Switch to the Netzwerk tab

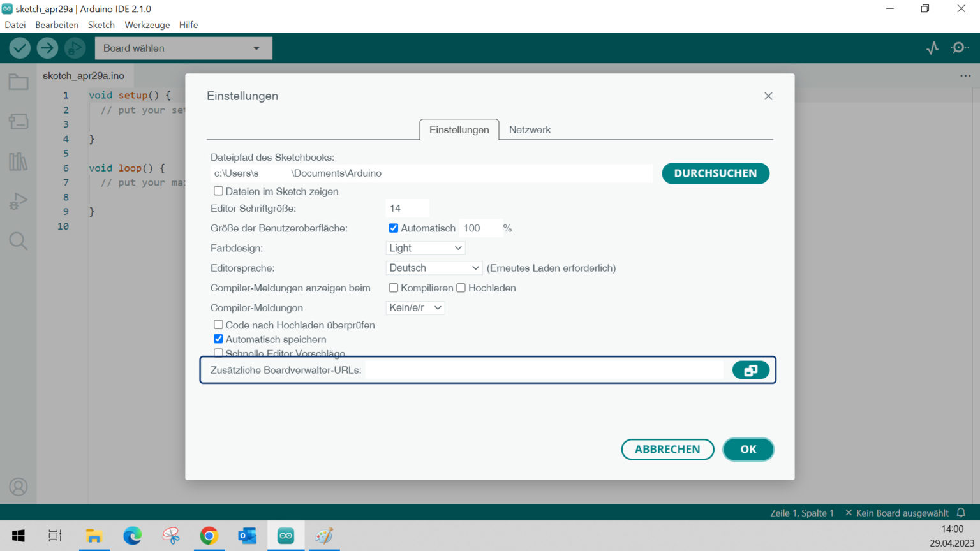(x=530, y=130)
